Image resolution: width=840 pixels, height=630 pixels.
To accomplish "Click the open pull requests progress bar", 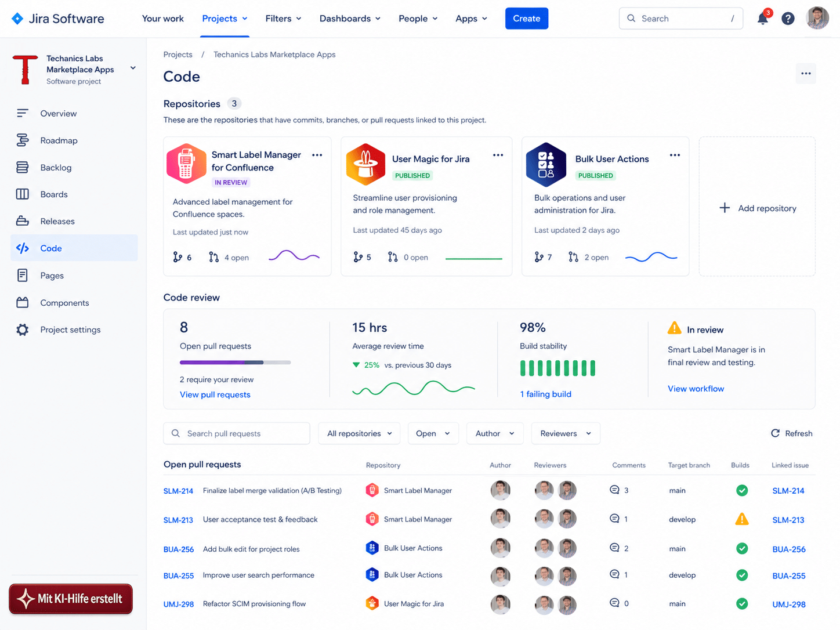I will [x=235, y=363].
